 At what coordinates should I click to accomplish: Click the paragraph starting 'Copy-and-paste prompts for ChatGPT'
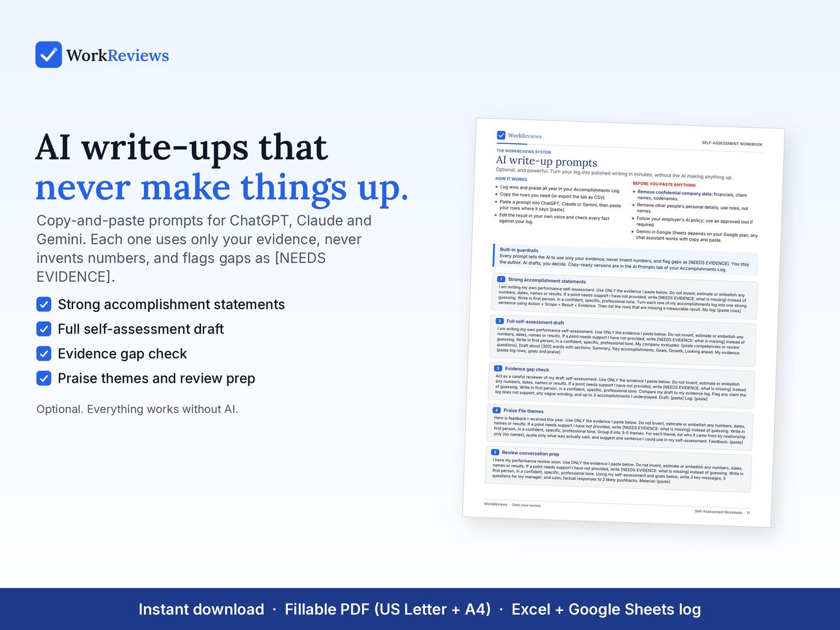pos(204,248)
